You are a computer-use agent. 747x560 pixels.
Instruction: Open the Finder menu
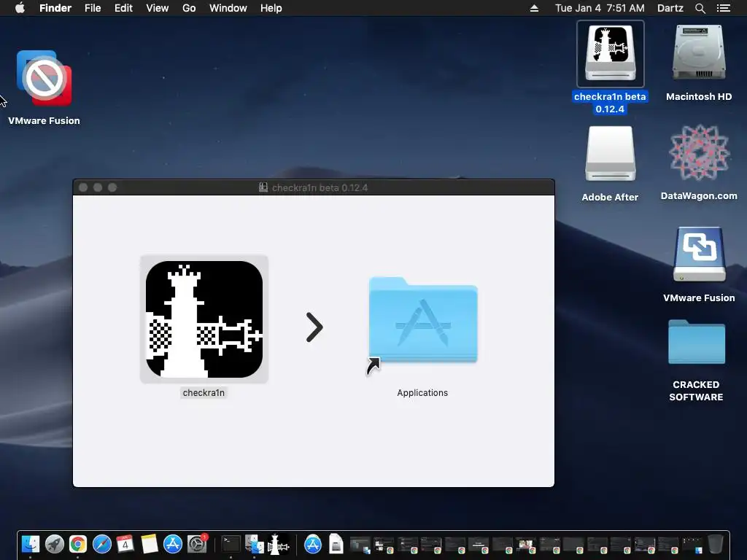click(x=55, y=8)
